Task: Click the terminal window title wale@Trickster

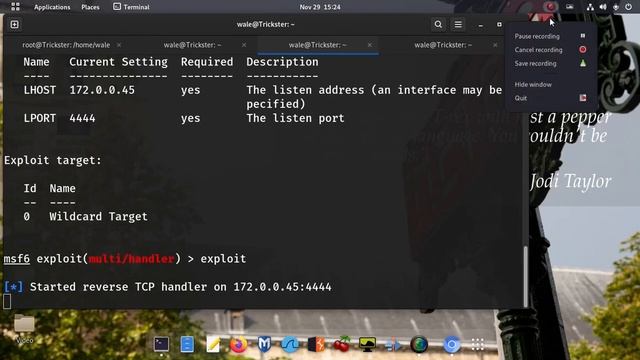Action: coord(265,24)
